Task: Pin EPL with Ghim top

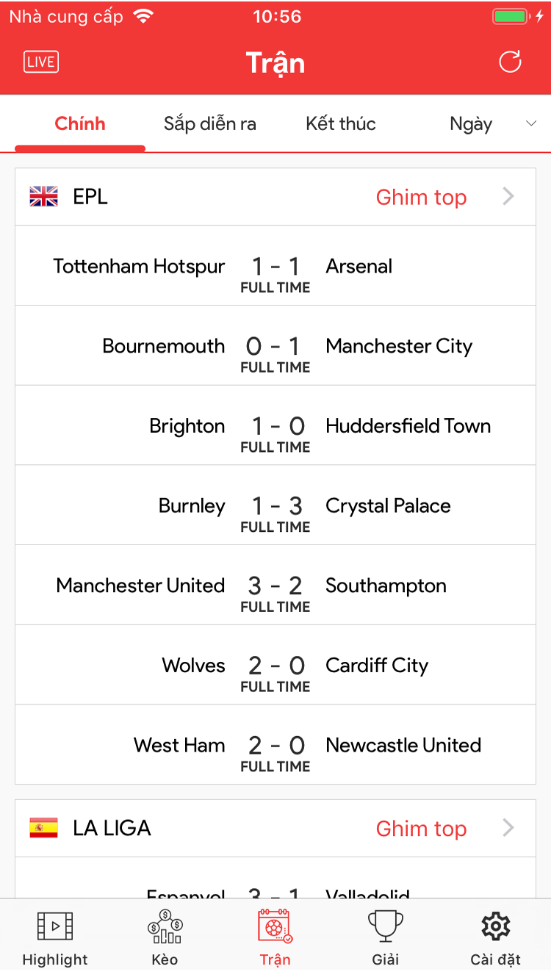Action: point(421,197)
